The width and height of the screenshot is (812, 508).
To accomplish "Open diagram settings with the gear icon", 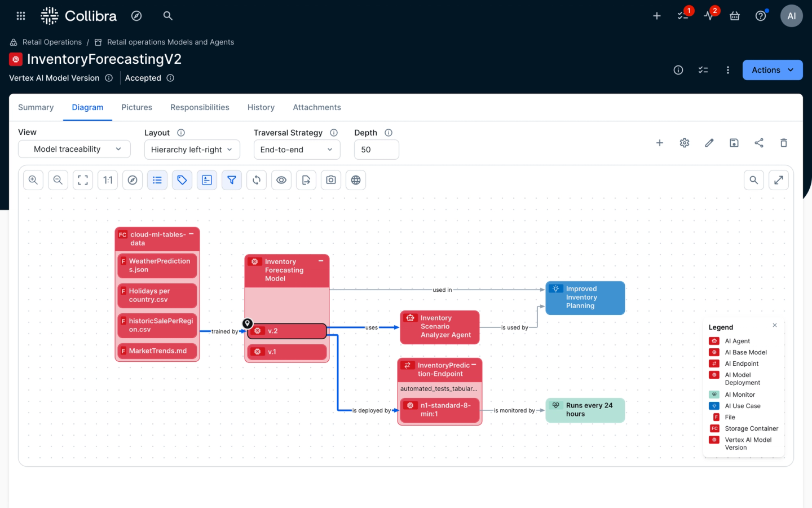I will 684,143.
